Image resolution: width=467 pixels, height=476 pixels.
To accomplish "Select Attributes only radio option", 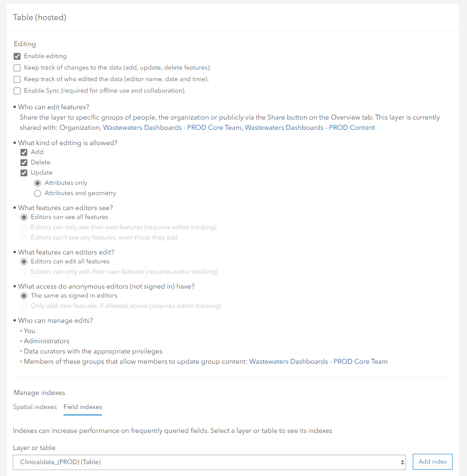I will [38, 183].
